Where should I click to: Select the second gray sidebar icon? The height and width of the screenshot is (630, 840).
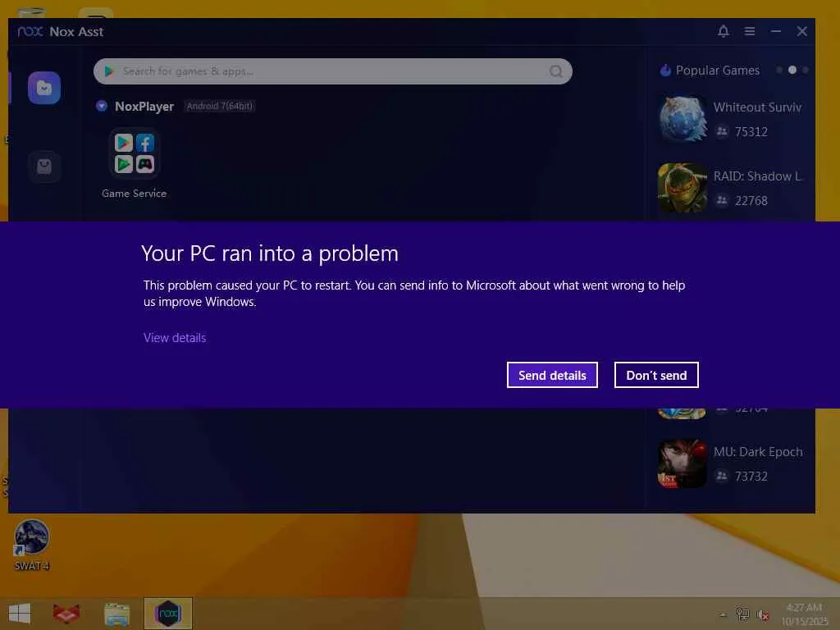pos(44,167)
